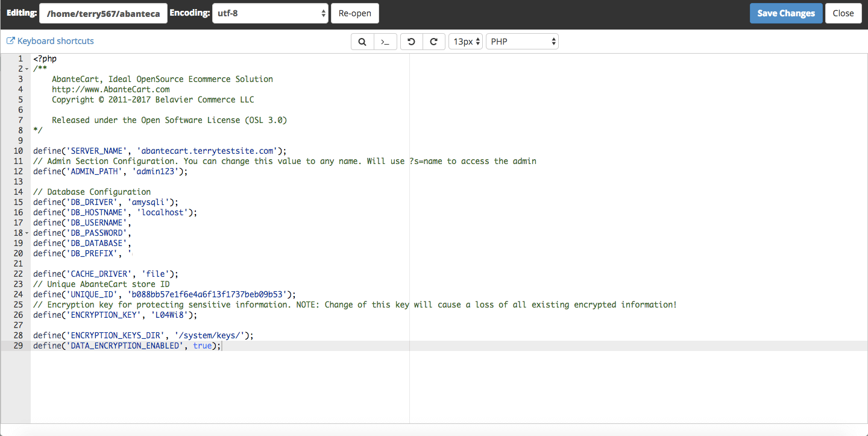The image size is (868, 436).
Task: Click the UNIQUE_ID hash string value
Action: (207, 294)
